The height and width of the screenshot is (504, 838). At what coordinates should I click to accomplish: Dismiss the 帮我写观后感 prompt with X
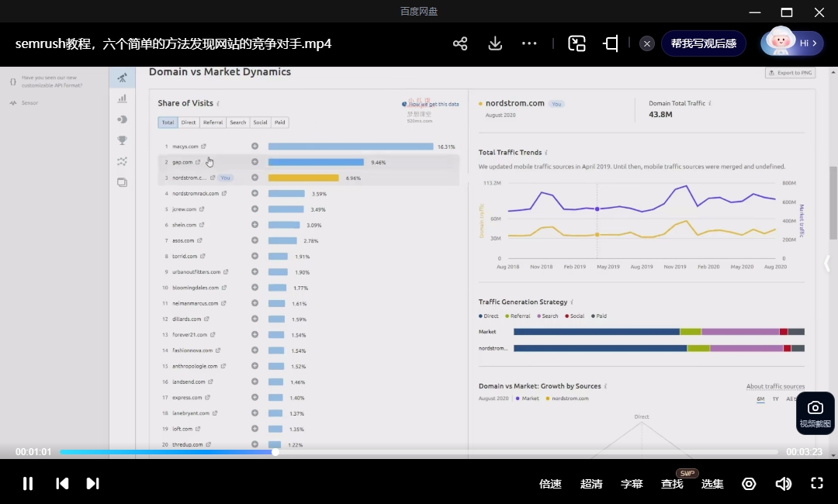(x=646, y=43)
